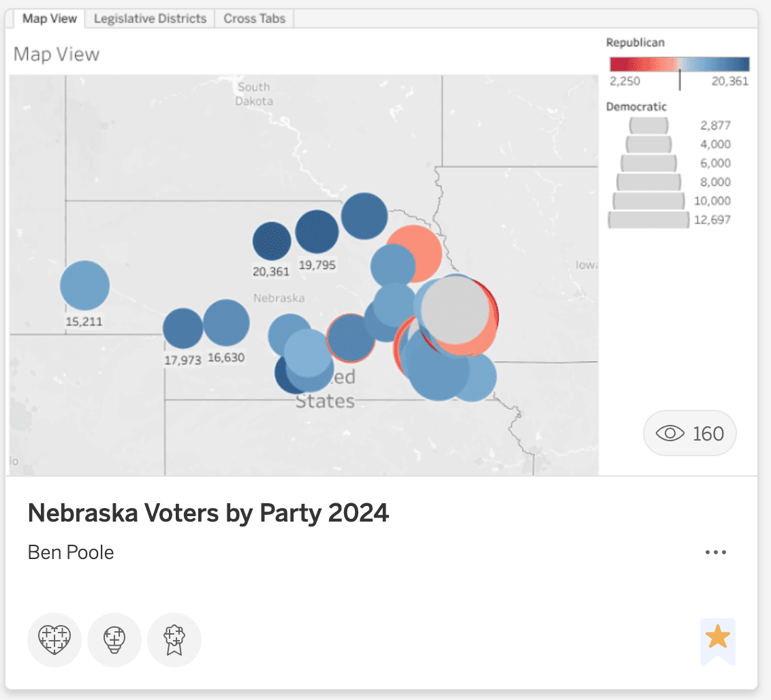
Task: Click the eye view-count icon
Action: (670, 433)
